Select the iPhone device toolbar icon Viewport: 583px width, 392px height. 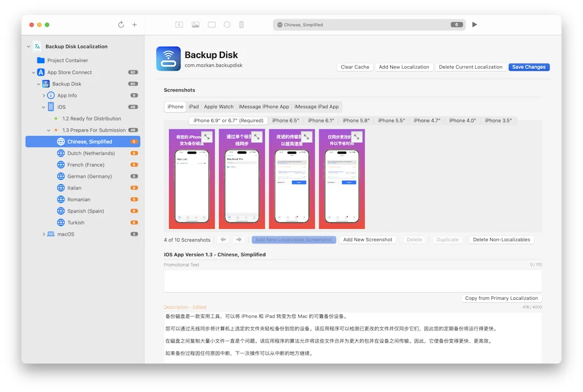241,24
